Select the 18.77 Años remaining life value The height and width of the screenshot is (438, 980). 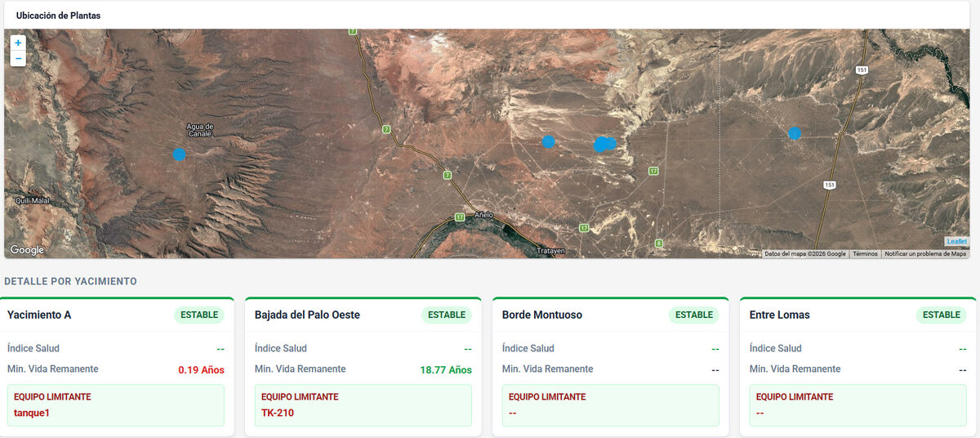tap(446, 370)
